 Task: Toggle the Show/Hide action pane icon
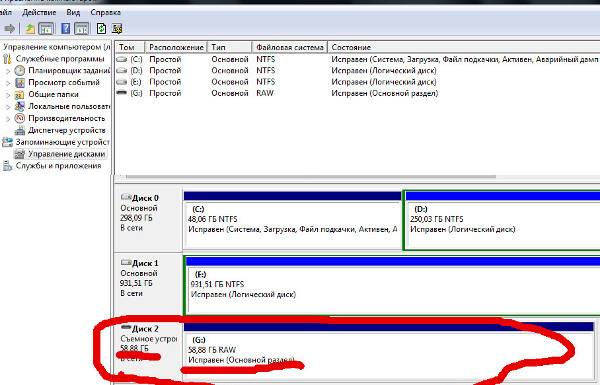(x=82, y=28)
